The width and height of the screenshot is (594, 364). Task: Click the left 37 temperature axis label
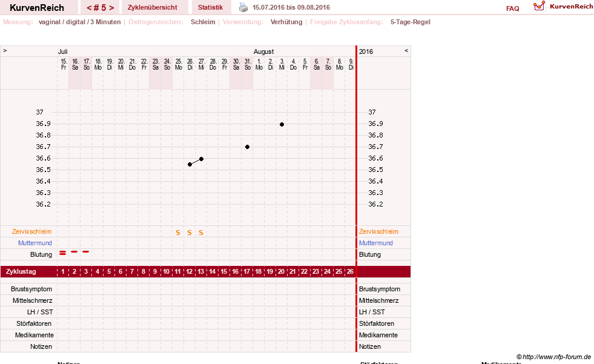coord(39,112)
